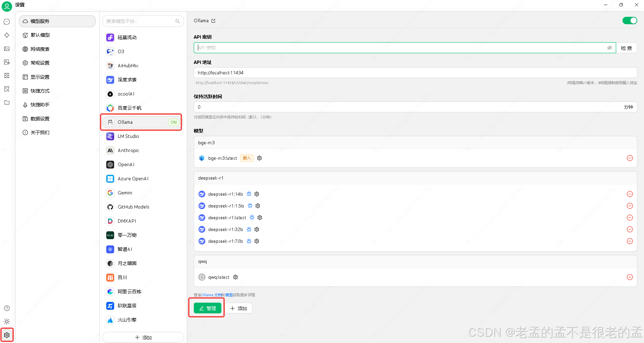Select 深度求索 provider
Screen dimensions: 644x343
coord(143,80)
